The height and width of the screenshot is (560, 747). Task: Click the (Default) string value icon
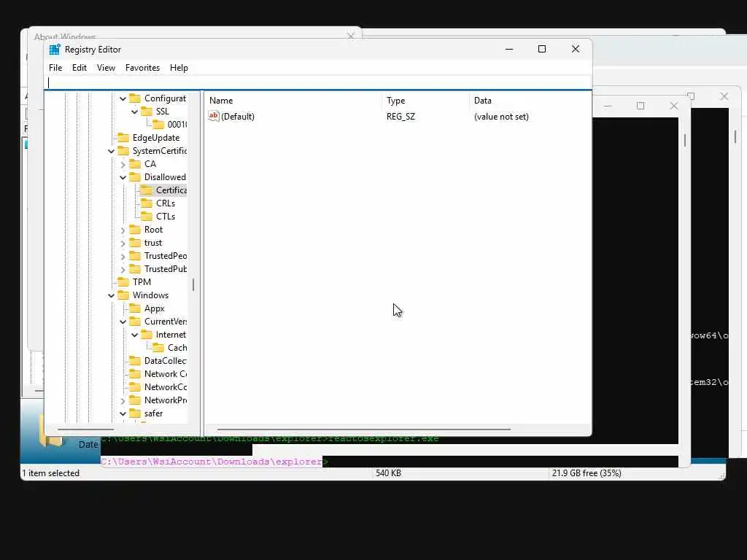[x=214, y=116]
